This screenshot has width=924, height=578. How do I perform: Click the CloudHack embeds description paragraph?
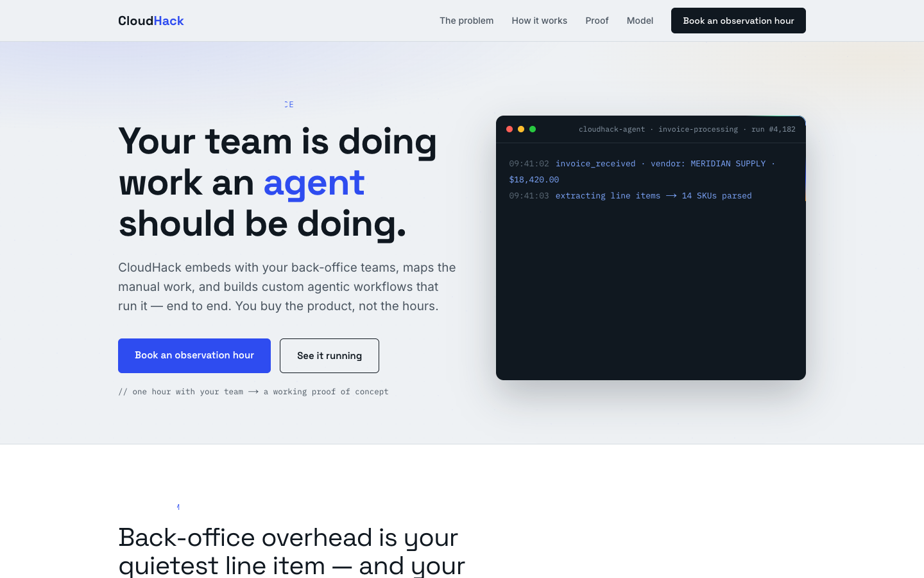(x=287, y=286)
